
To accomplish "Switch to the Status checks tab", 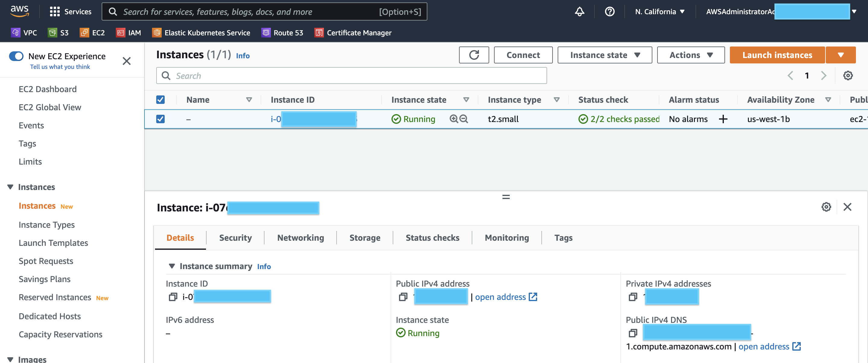I will pyautogui.click(x=432, y=238).
